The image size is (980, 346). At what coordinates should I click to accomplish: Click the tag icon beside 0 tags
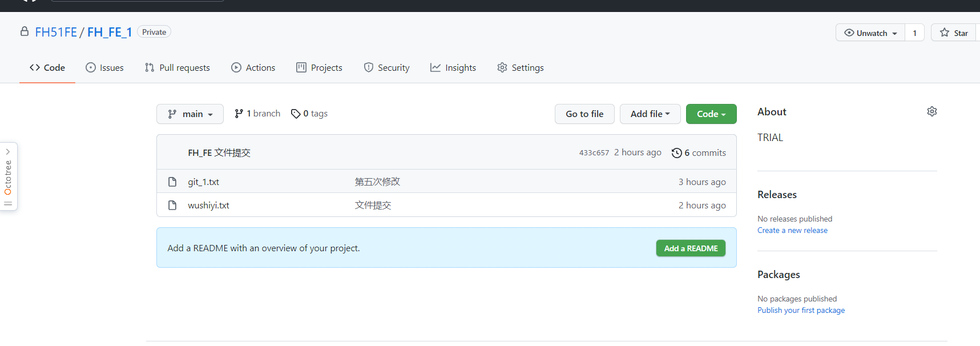pos(296,114)
